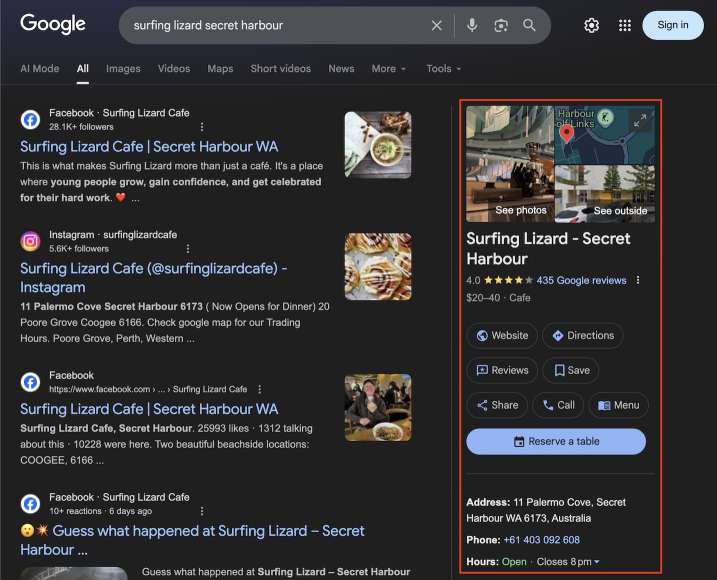The height and width of the screenshot is (580, 717).
Task: Click the Reserve a table button
Action: [556, 441]
